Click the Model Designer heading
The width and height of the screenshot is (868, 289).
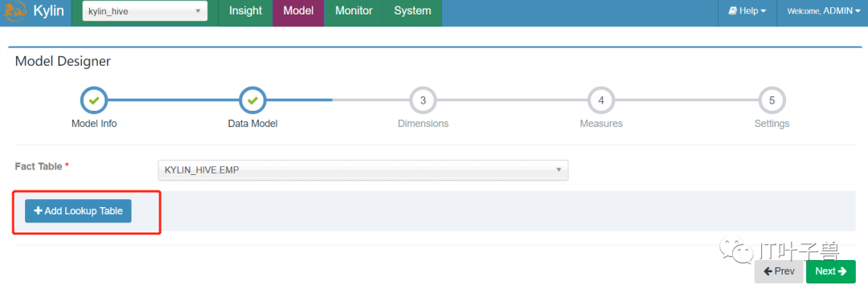[x=63, y=61]
